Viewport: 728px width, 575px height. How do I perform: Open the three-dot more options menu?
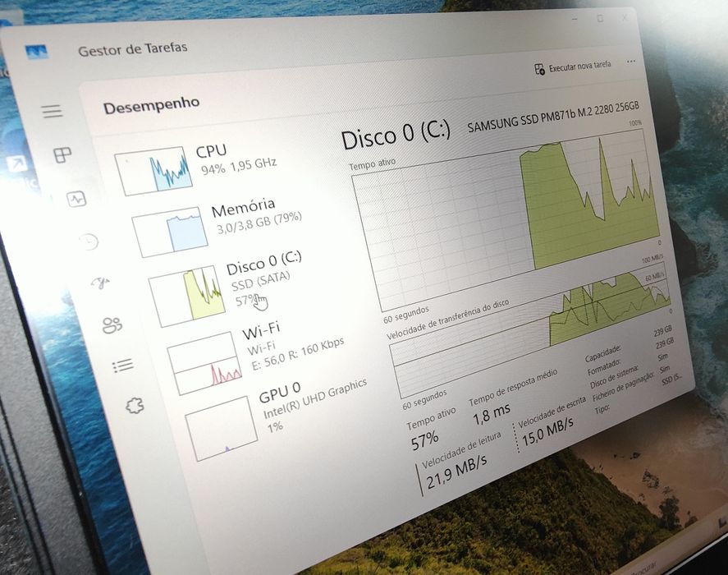coord(631,61)
